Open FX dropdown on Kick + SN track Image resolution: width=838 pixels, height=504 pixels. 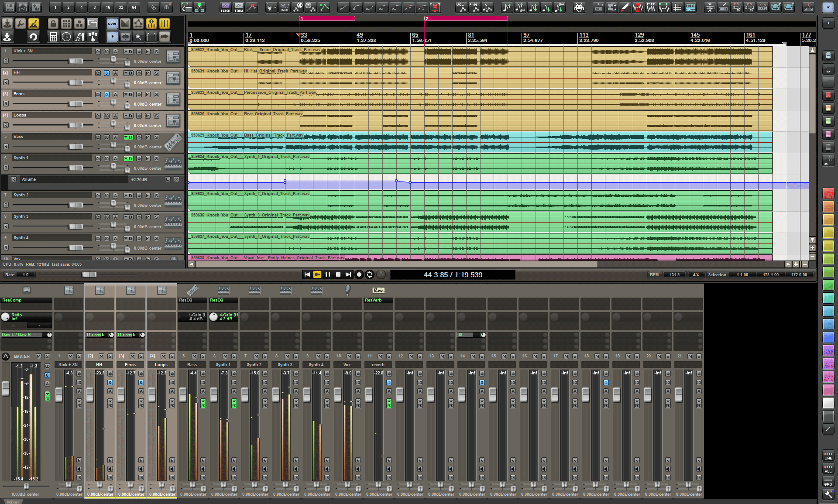128,51
